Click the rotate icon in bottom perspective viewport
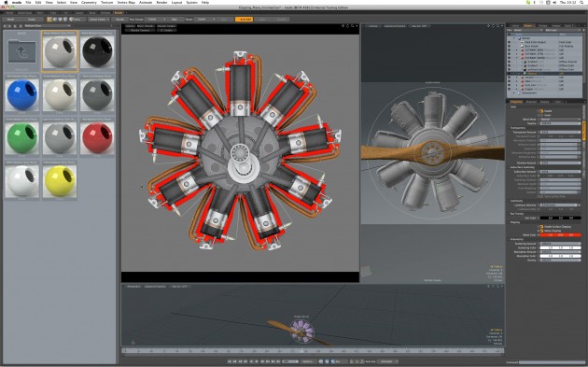This screenshot has height=367, width=588. pyautogui.click(x=493, y=287)
